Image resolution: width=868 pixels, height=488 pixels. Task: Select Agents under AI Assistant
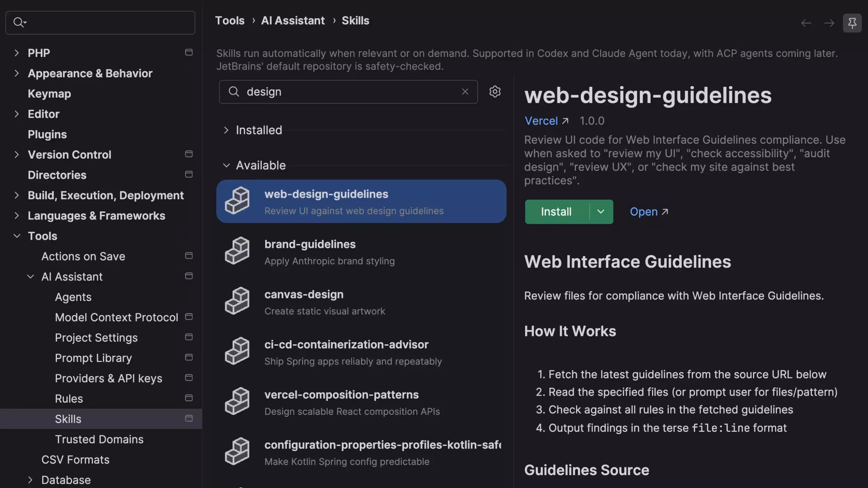(x=73, y=297)
